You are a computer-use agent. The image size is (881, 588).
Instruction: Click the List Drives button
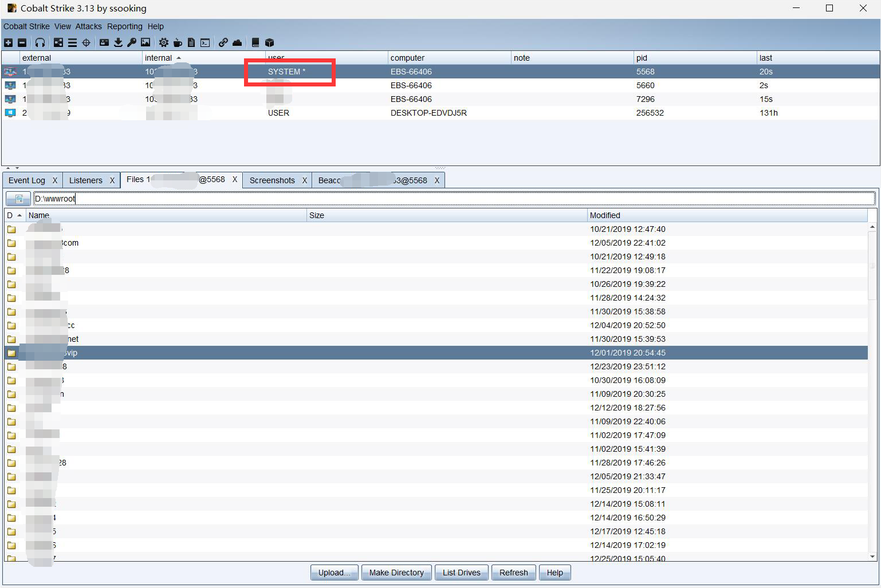(462, 573)
